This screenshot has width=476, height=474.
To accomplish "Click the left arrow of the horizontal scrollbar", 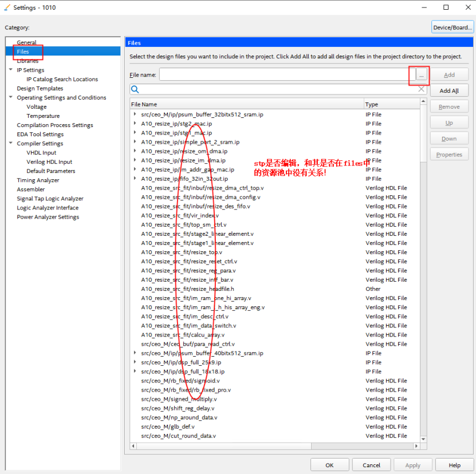I will pos(133,445).
